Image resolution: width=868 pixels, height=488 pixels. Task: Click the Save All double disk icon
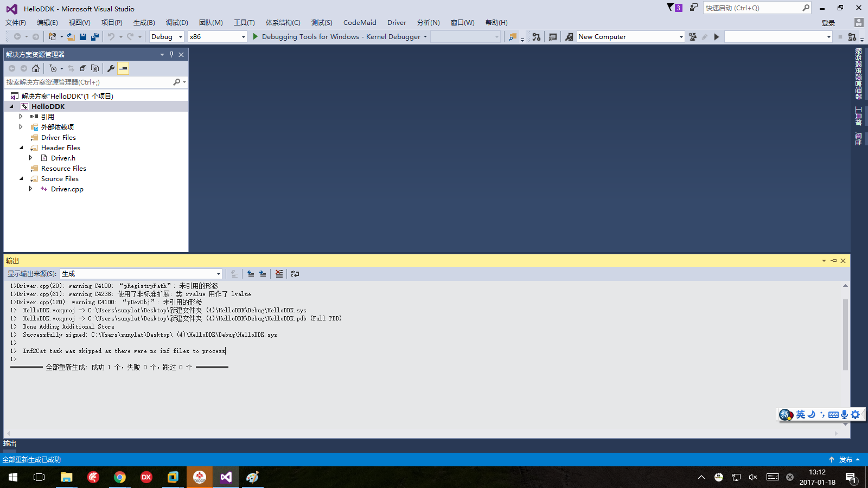(x=95, y=36)
